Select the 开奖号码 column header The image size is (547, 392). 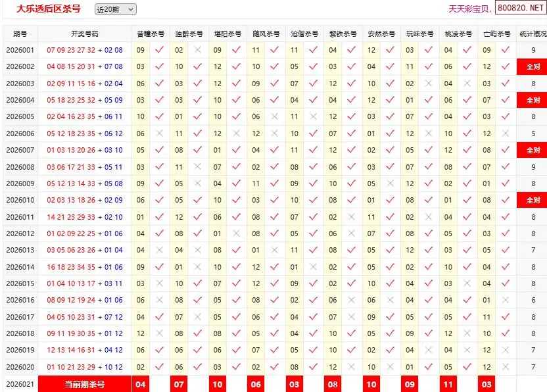[84, 34]
